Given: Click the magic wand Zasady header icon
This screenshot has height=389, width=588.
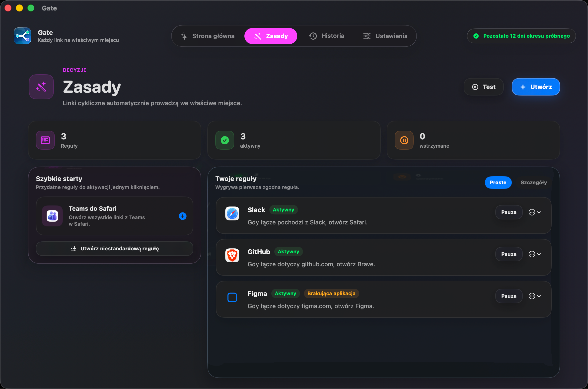Looking at the screenshot, I should [x=41, y=87].
